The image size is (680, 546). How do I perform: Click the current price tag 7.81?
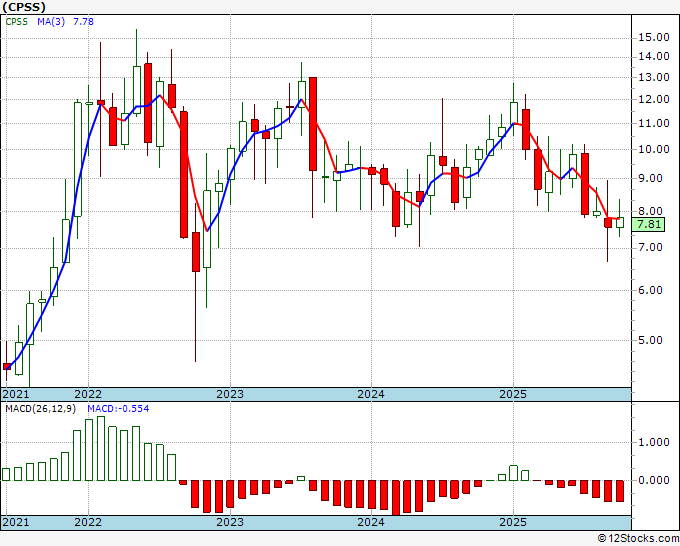(x=649, y=225)
